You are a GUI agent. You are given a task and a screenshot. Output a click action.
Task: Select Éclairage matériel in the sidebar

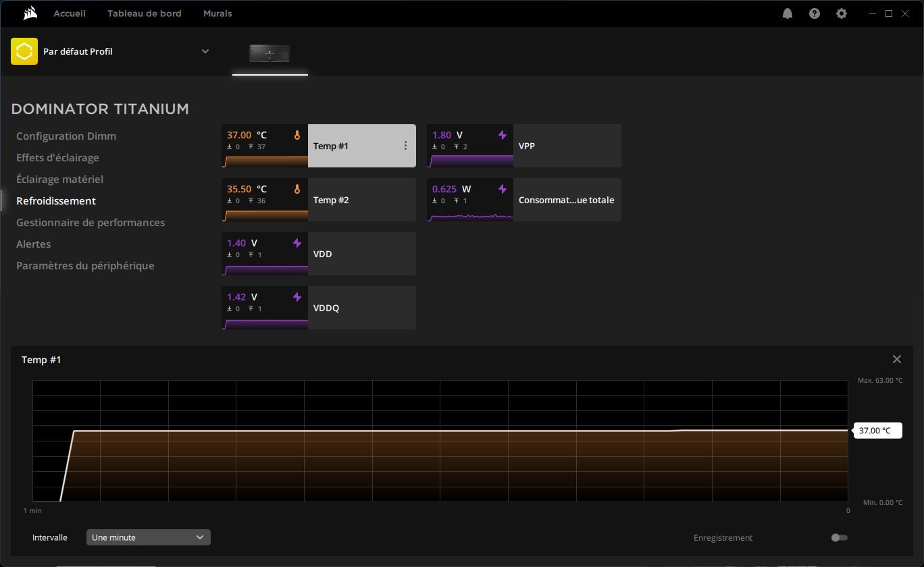(59, 180)
